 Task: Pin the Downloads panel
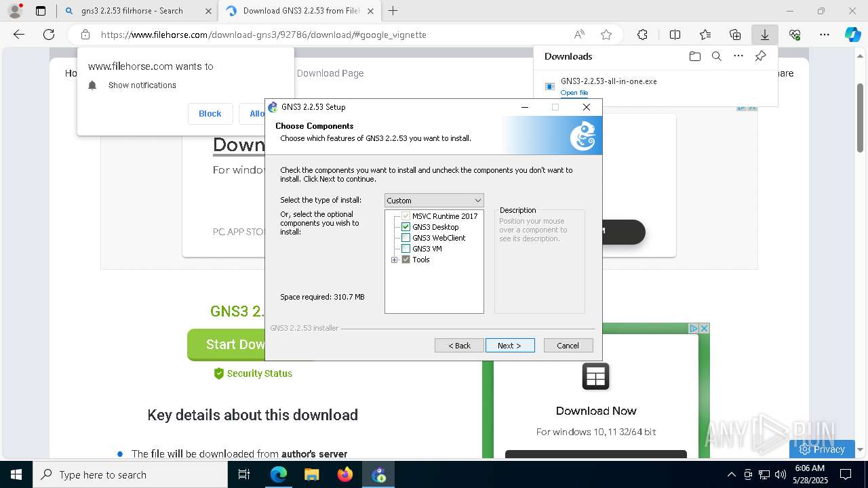760,56
